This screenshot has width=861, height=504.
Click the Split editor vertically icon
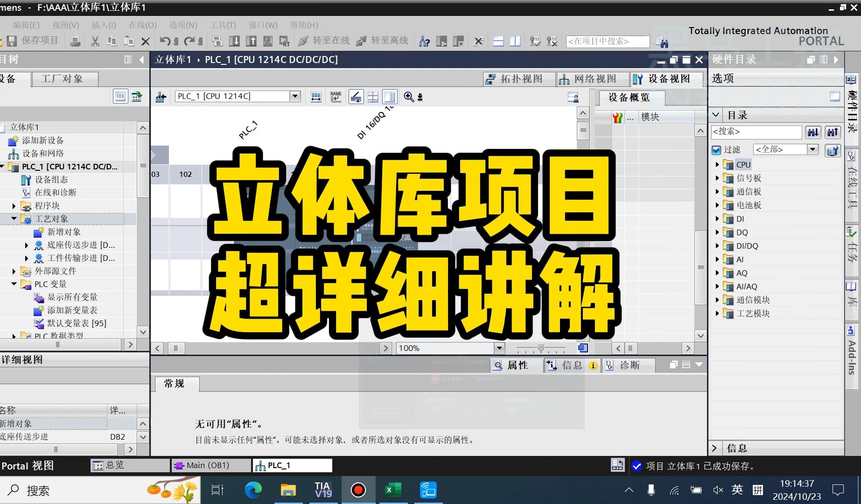click(x=515, y=41)
